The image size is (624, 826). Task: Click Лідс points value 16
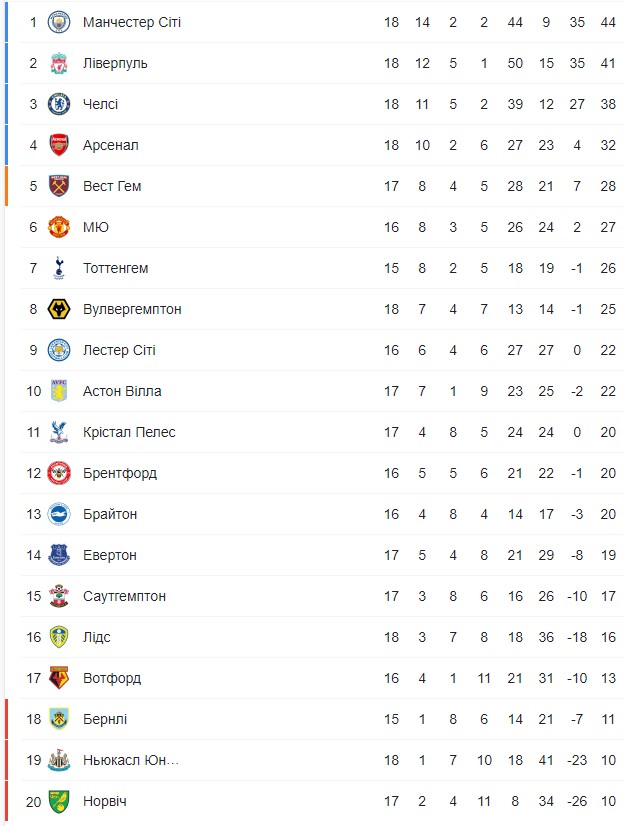(609, 637)
